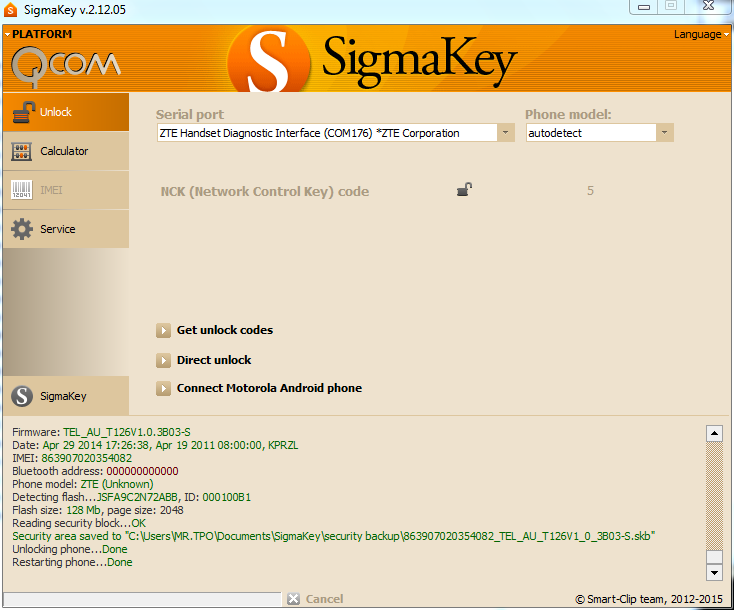The image size is (734, 610).
Task: Click Connect Motorola Android phone
Action: pos(269,388)
